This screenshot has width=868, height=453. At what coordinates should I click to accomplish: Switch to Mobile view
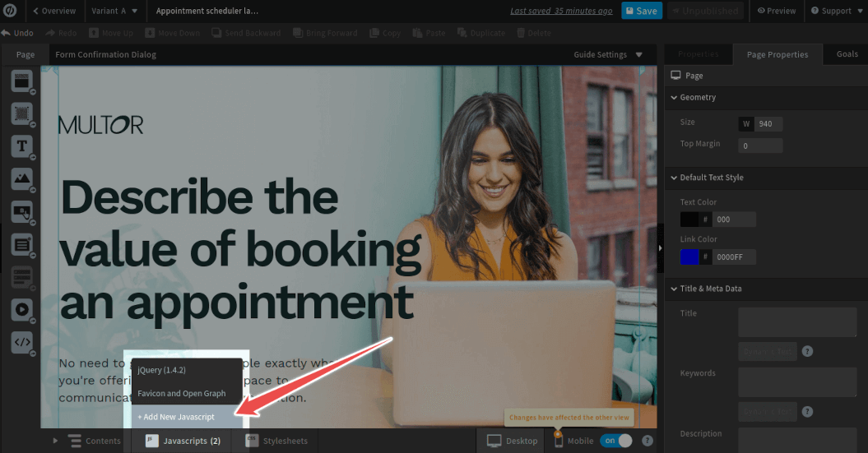coord(573,441)
